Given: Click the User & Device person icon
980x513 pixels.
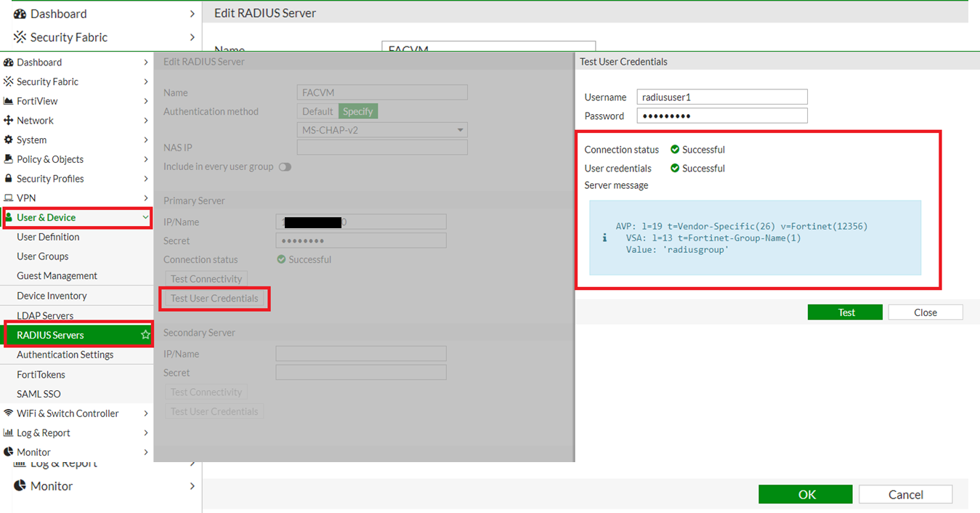Looking at the screenshot, I should (9, 217).
